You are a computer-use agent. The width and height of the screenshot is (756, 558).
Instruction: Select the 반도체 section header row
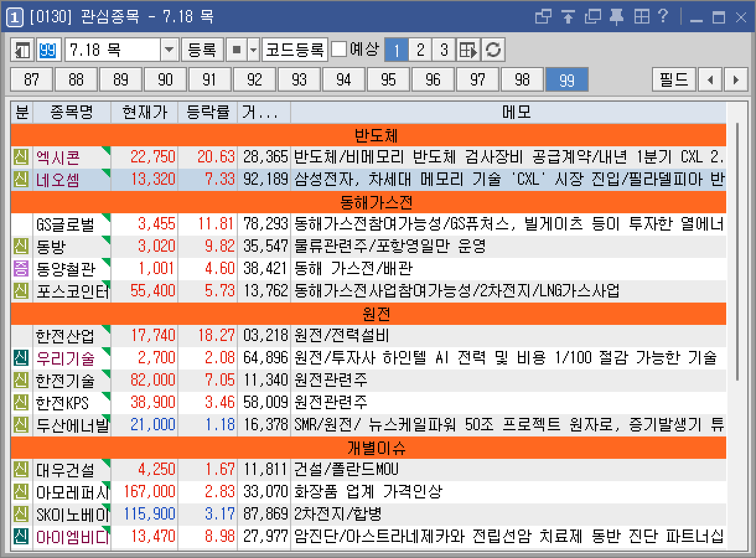368,135
